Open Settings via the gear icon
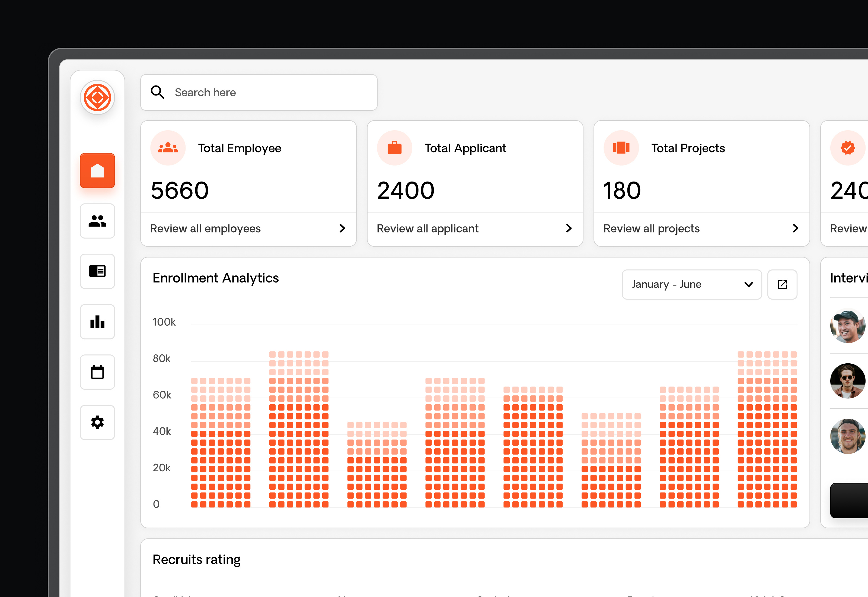This screenshot has width=868, height=597. click(x=97, y=422)
